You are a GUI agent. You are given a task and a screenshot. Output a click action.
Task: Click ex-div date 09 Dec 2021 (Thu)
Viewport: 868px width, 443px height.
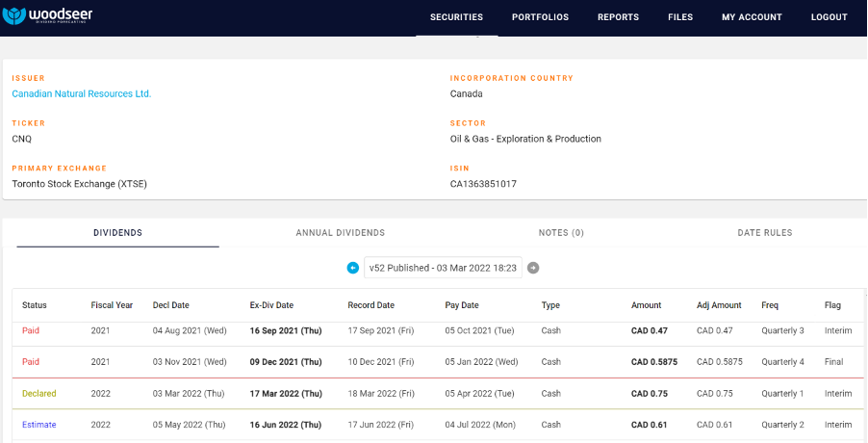point(286,361)
